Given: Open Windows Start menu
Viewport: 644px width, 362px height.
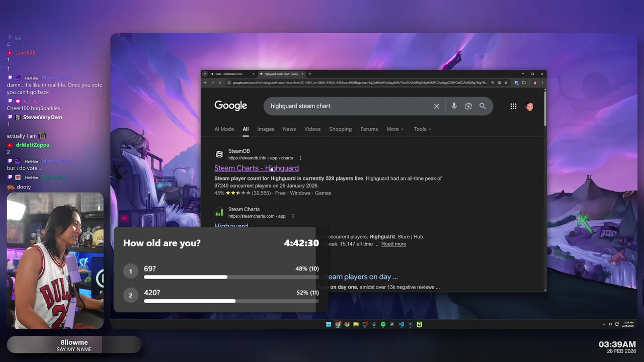Looking at the screenshot, I should tap(329, 324).
